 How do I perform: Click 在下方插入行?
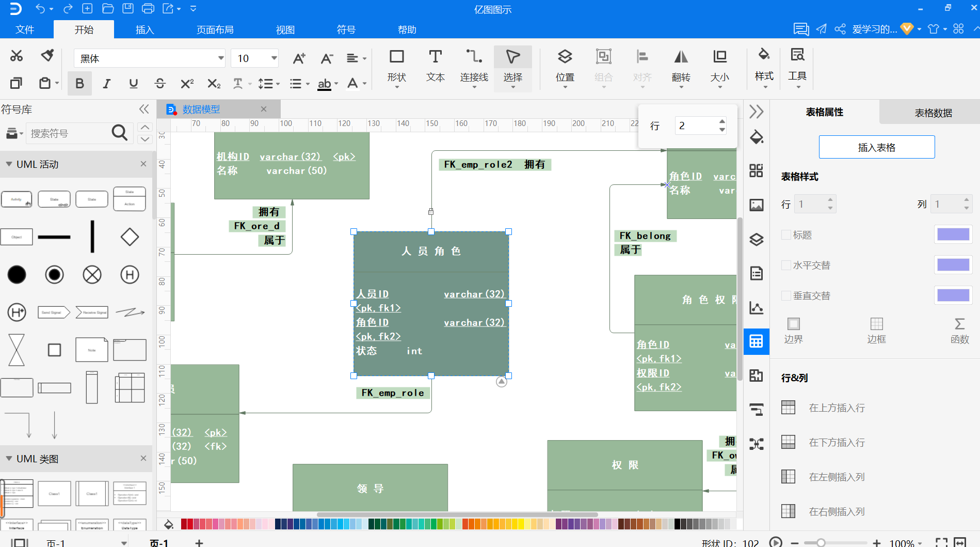(823, 442)
